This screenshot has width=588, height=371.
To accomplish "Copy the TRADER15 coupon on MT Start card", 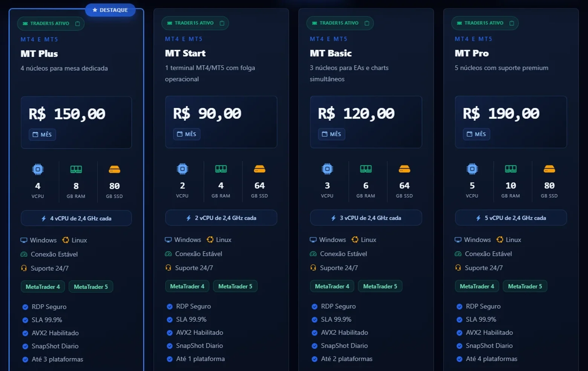I will coord(222,23).
